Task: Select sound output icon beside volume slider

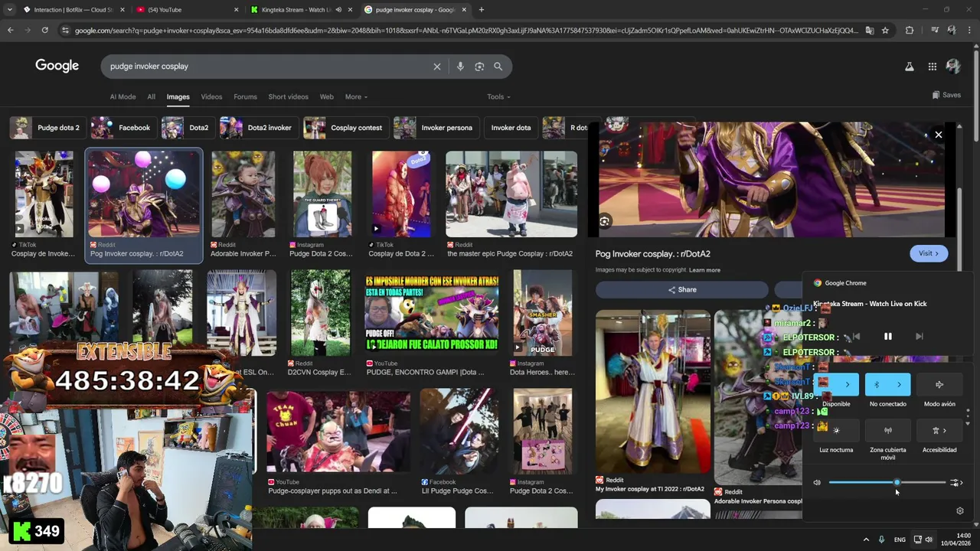Action: [955, 482]
